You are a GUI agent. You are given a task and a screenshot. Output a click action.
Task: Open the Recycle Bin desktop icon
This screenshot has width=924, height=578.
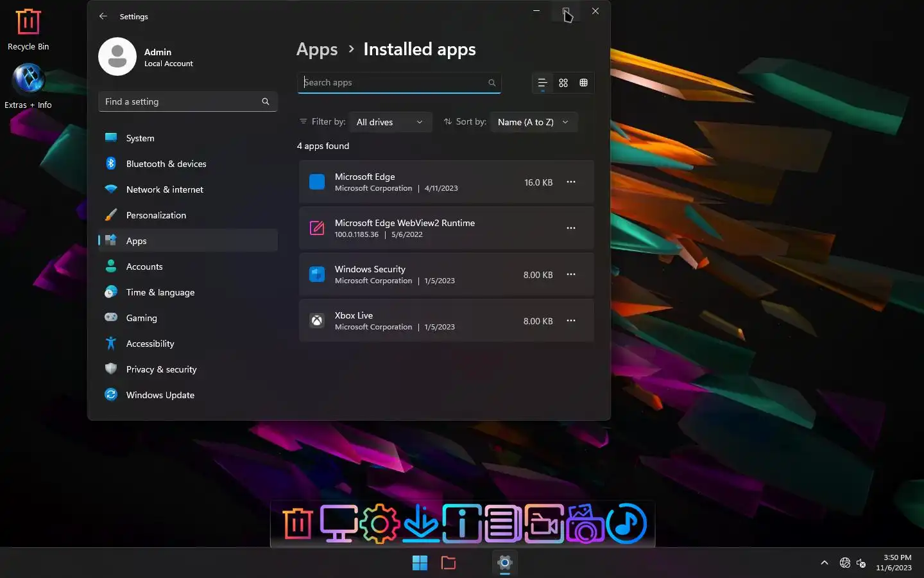click(x=28, y=30)
